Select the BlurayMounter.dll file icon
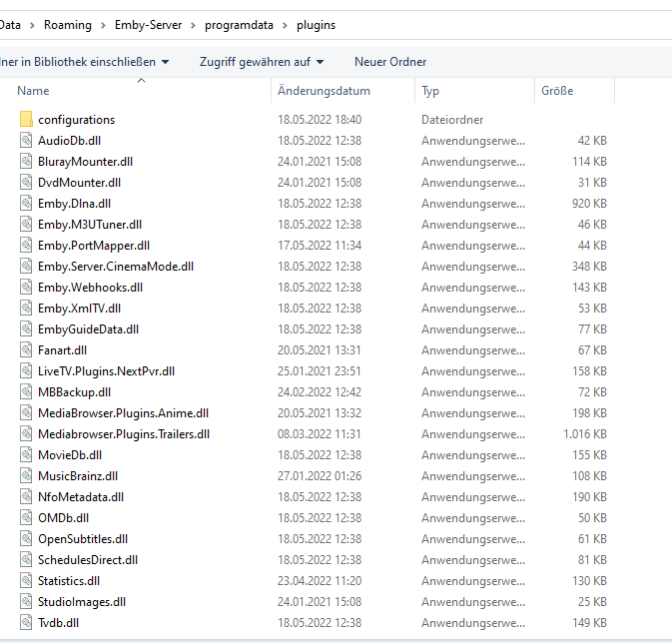Screen dimensions: 672x643 coord(26,161)
